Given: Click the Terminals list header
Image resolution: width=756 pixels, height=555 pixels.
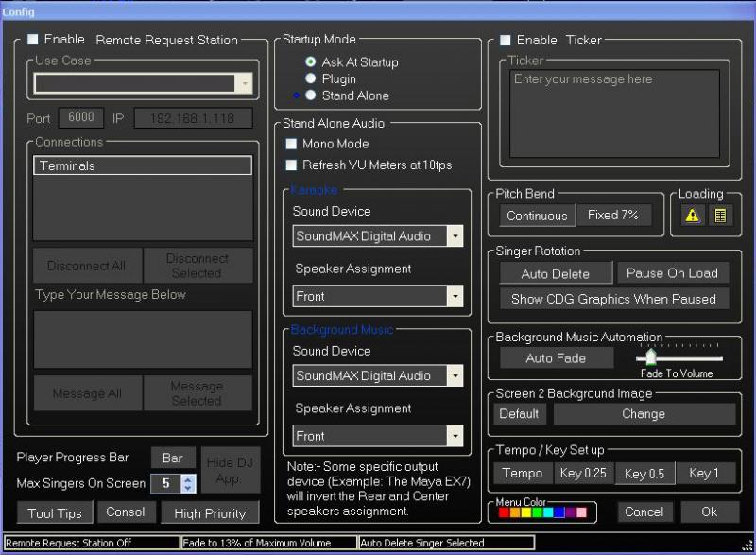Looking at the screenshot, I should point(143,165).
